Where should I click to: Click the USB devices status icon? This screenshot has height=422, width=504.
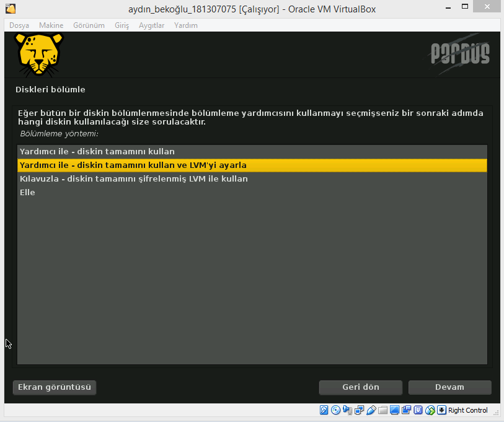coord(371,410)
